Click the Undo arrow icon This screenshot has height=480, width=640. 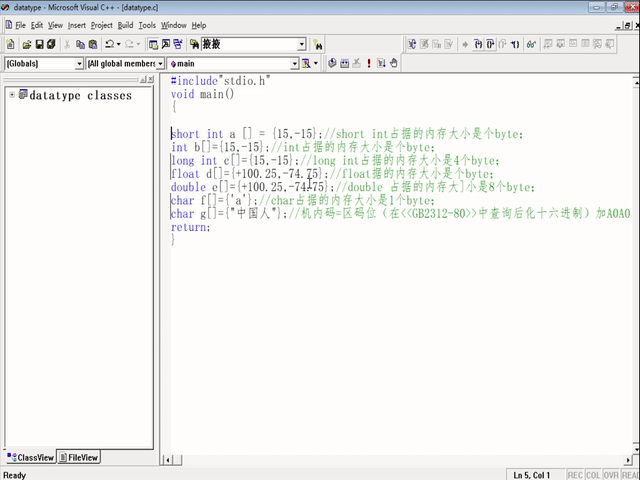[109, 44]
